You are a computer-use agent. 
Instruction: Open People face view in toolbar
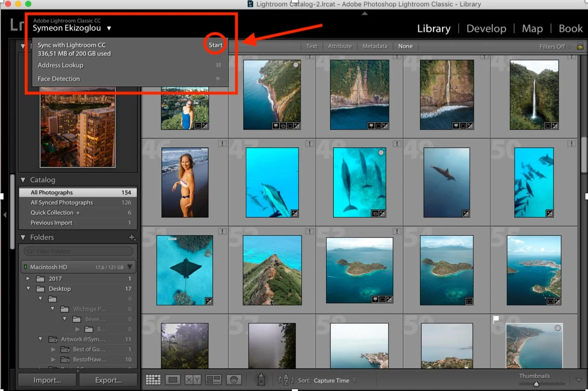coord(234,380)
